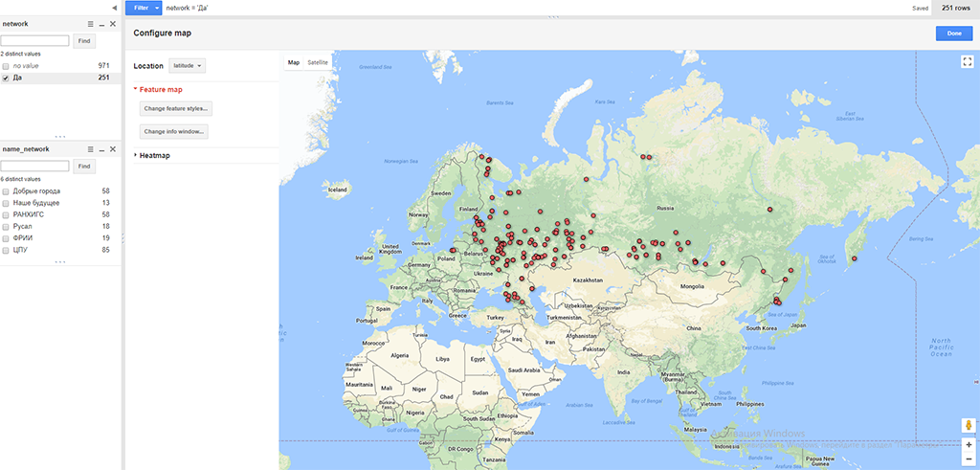Enable the 'Добрые города' filter checkbox
This screenshot has height=470, width=980.
click(6, 191)
